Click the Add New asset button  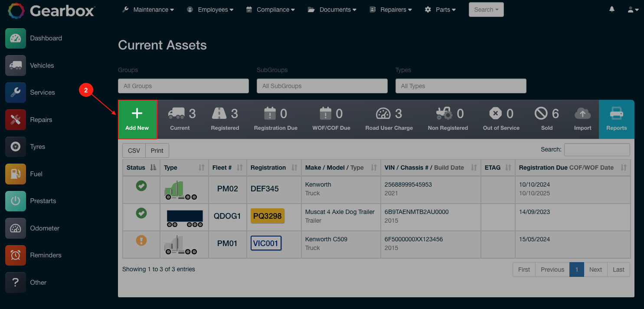[x=137, y=119]
